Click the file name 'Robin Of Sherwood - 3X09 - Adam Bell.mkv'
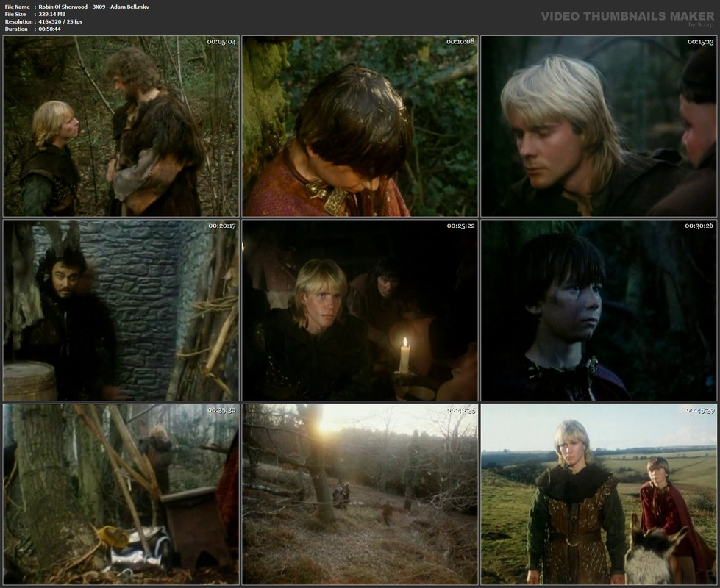The height and width of the screenshot is (588, 720). pos(93,7)
